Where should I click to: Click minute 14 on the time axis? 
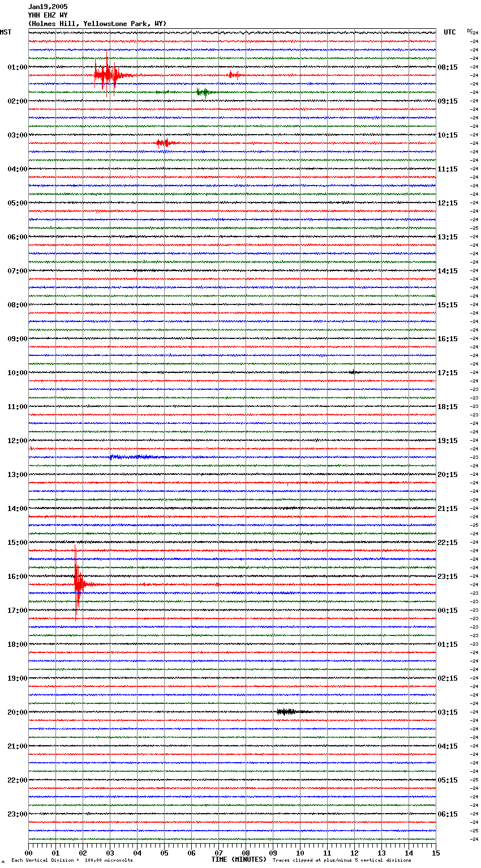click(409, 853)
